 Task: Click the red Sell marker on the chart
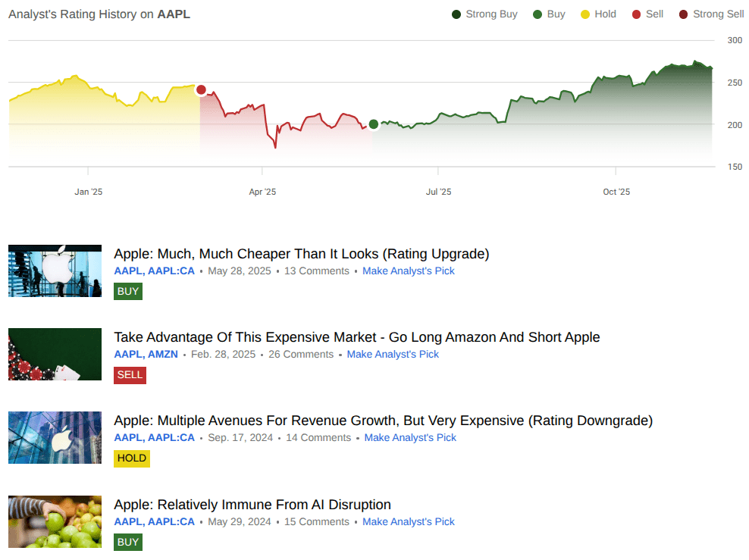[x=201, y=89]
